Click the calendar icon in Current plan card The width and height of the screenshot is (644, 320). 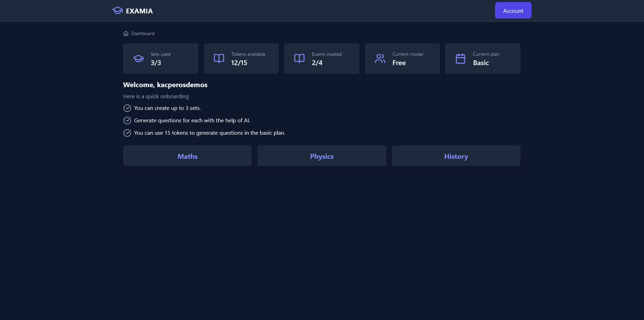coord(460,59)
